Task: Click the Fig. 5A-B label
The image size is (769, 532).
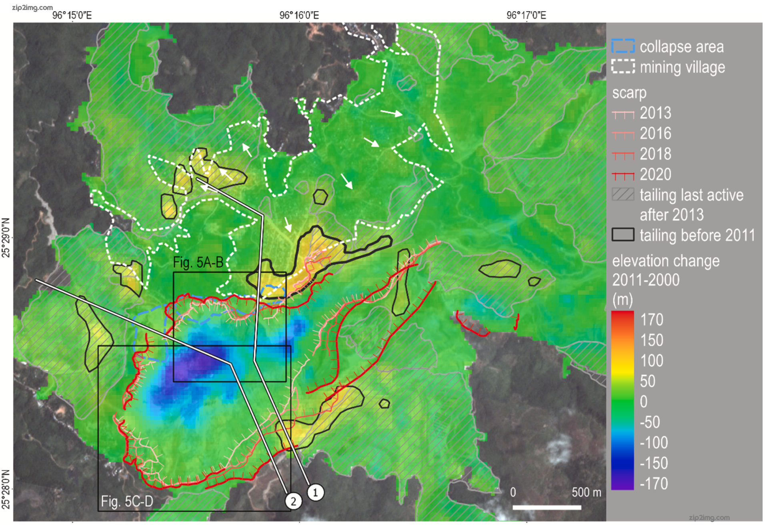Action: 198,262
